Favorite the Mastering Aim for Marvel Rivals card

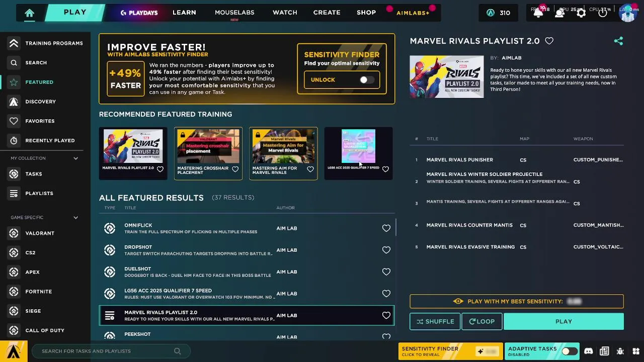310,169
